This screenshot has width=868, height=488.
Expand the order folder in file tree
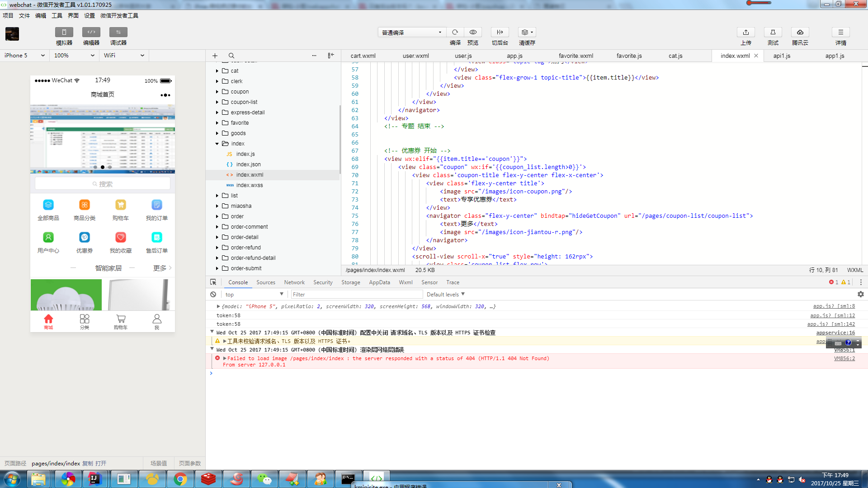[x=217, y=216]
